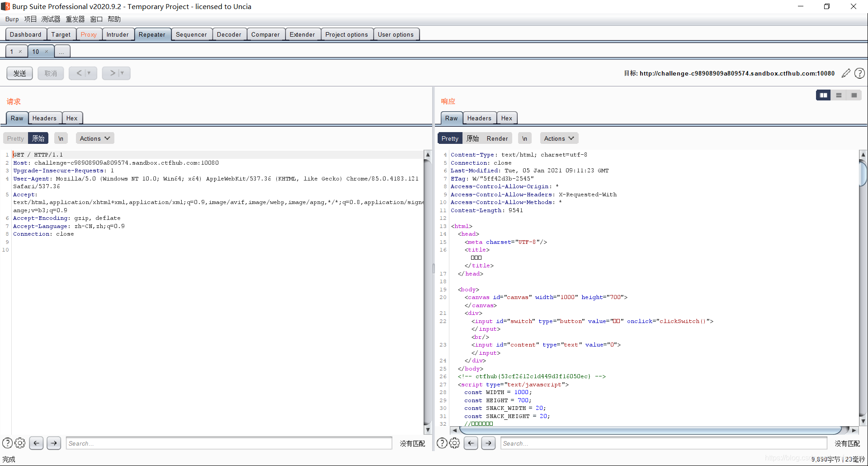
Task: Open request Actions dropdown
Action: coord(95,138)
